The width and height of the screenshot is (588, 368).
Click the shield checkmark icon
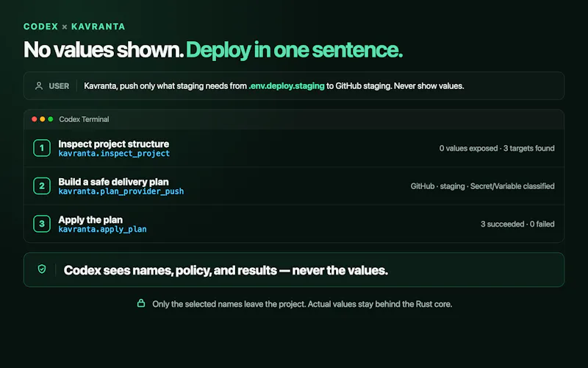pos(42,269)
